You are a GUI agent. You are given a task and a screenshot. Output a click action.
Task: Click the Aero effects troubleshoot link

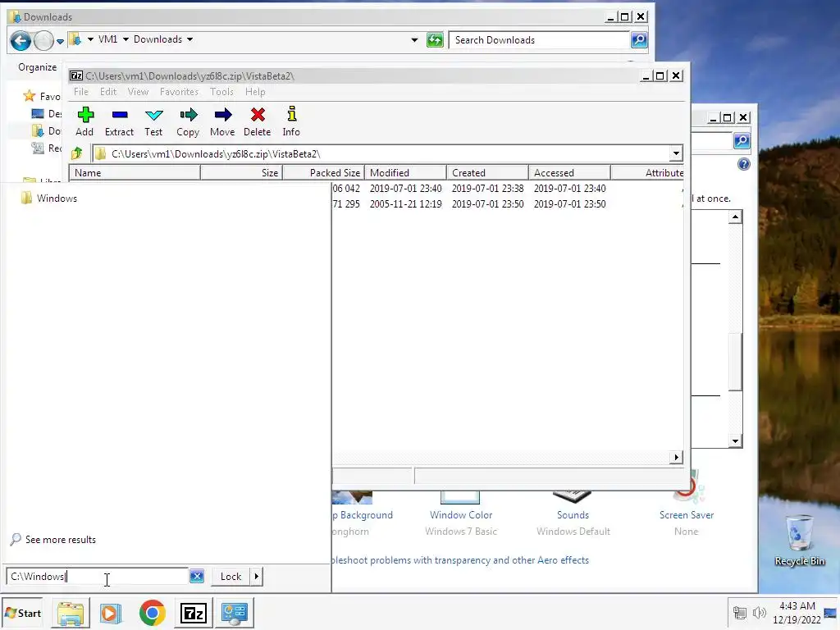point(460,559)
